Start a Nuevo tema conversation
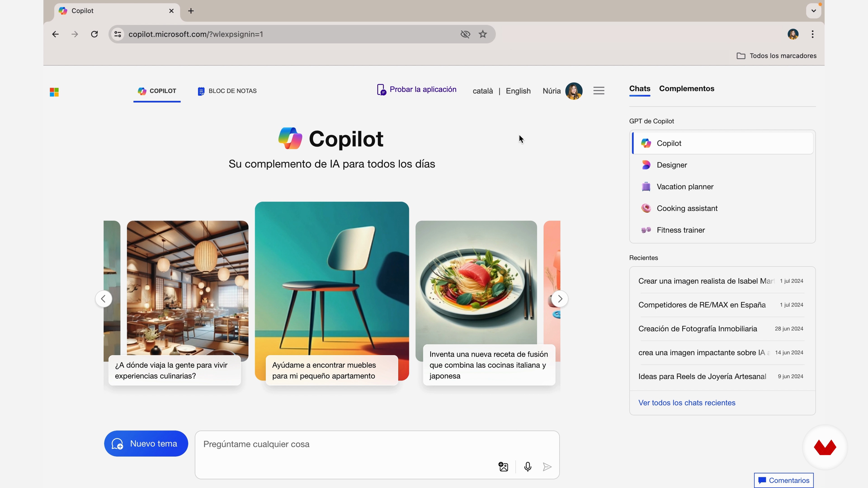This screenshot has height=488, width=868. tap(146, 443)
